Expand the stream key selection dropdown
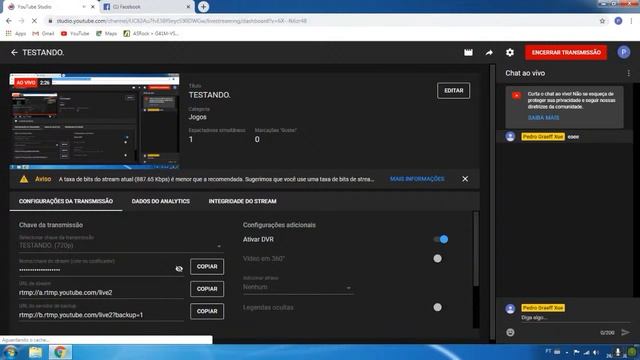Image resolution: width=640 pixels, height=360 pixels. 219,246
